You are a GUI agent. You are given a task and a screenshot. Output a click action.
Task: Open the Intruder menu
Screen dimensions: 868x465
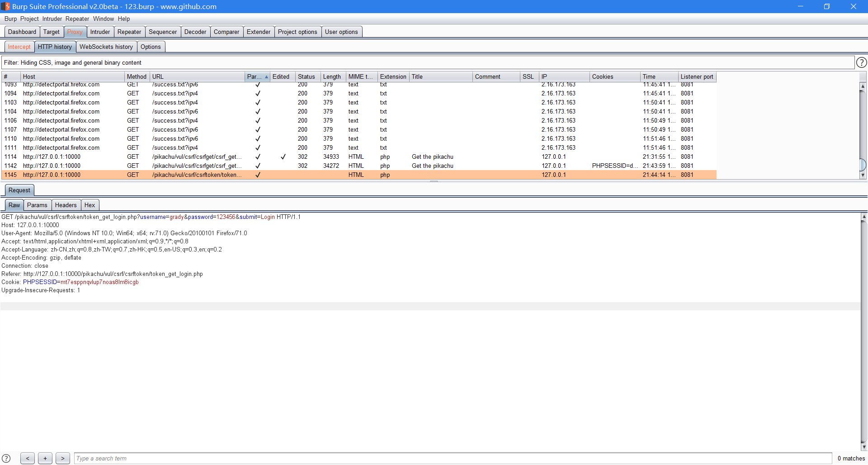(52, 19)
